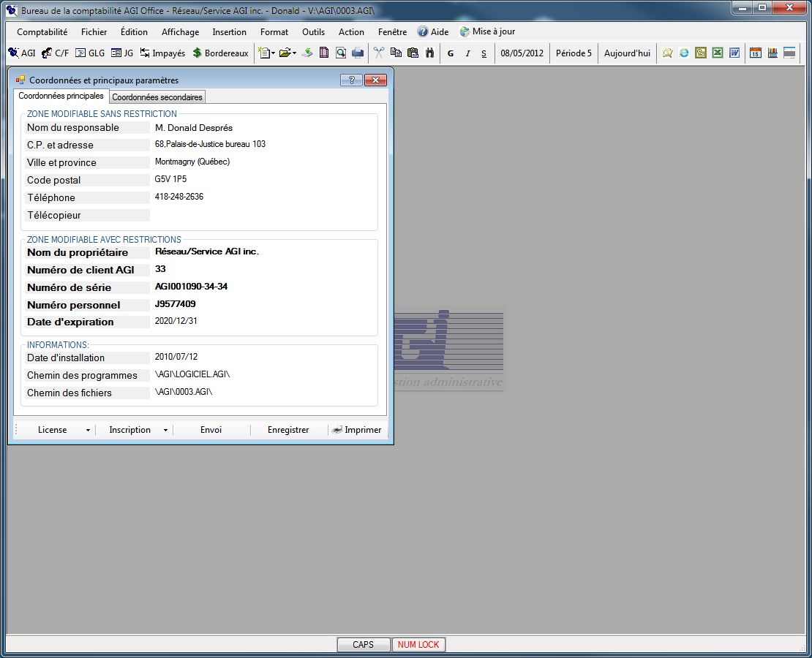Edit the Ville et province field
The height and width of the screenshot is (658, 812).
coord(263,162)
